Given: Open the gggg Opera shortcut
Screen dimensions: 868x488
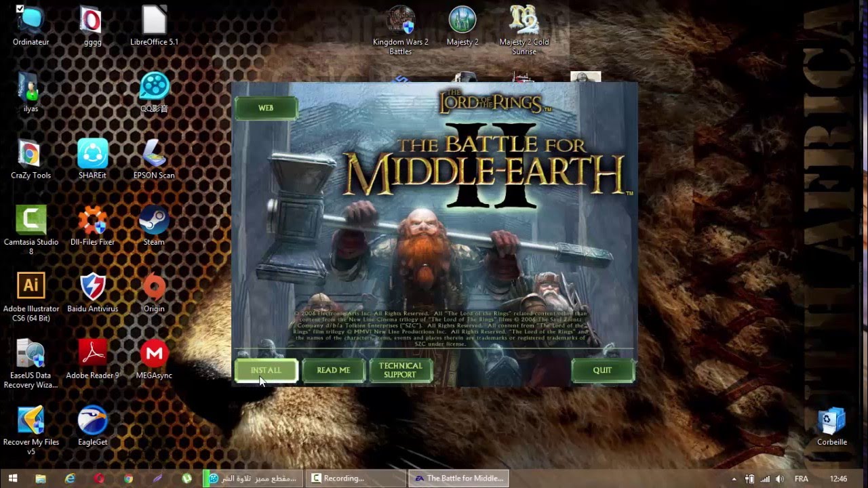Looking at the screenshot, I should [92, 26].
